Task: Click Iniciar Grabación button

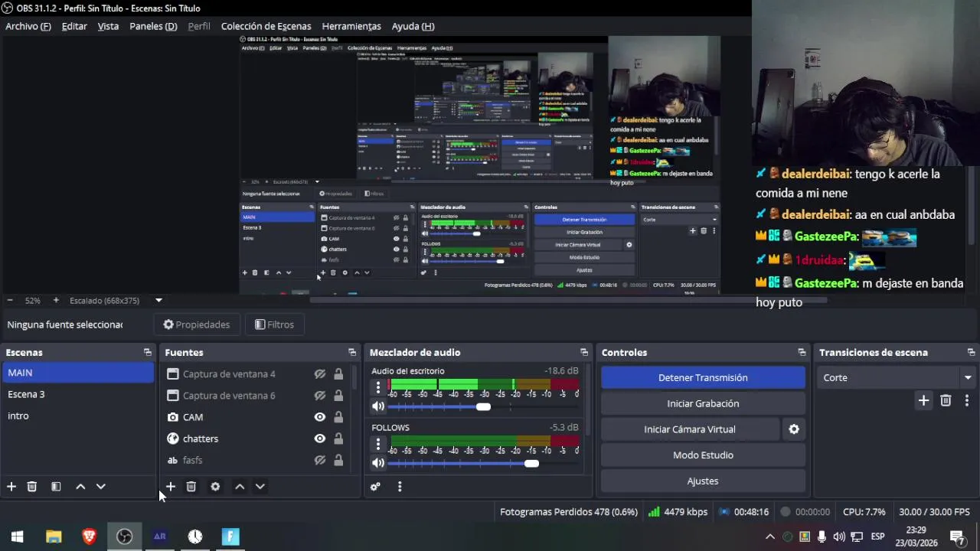Action: (703, 403)
